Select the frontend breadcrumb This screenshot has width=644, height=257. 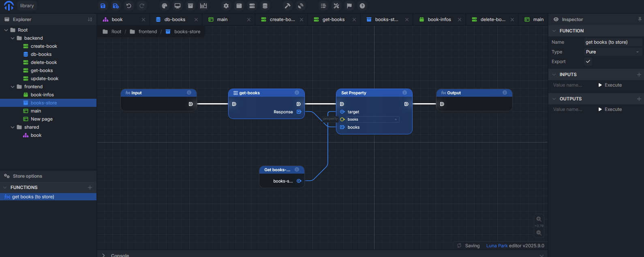148,32
